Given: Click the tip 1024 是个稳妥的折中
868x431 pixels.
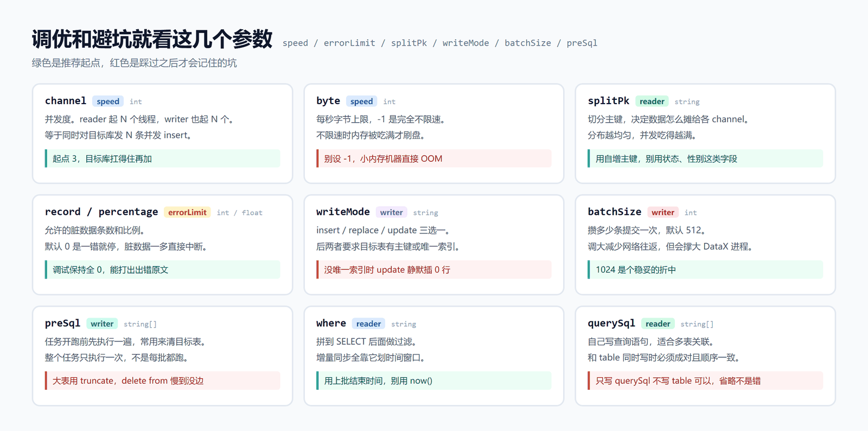Looking at the screenshot, I should coord(705,270).
